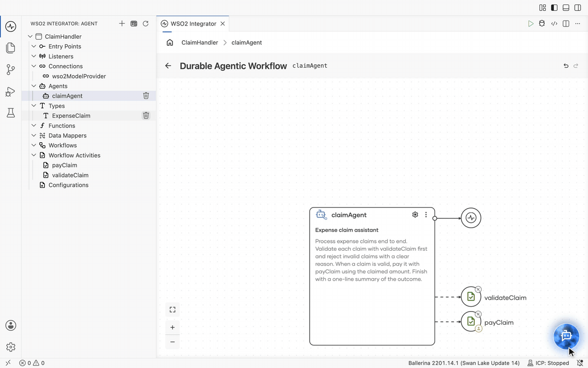Collapse the Connections section
Image resolution: width=588 pixels, height=368 pixels.
coord(34,66)
